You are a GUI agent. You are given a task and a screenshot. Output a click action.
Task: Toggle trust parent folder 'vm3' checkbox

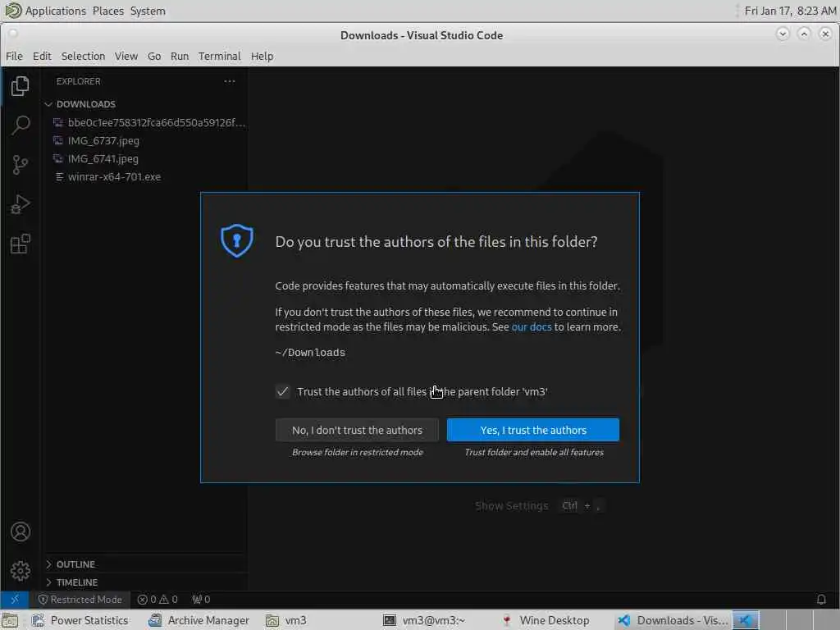click(282, 391)
